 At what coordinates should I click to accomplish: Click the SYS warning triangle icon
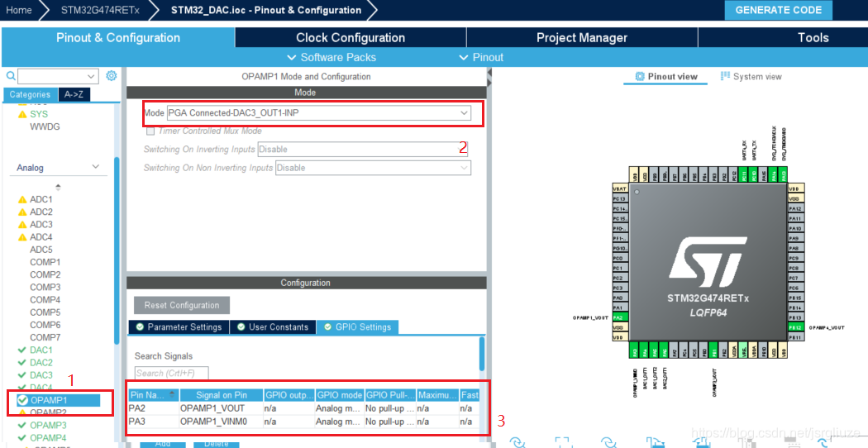click(x=22, y=114)
